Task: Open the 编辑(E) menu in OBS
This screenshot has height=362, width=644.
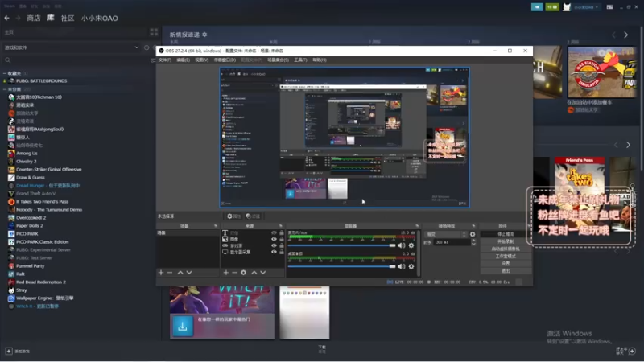Action: (184, 60)
